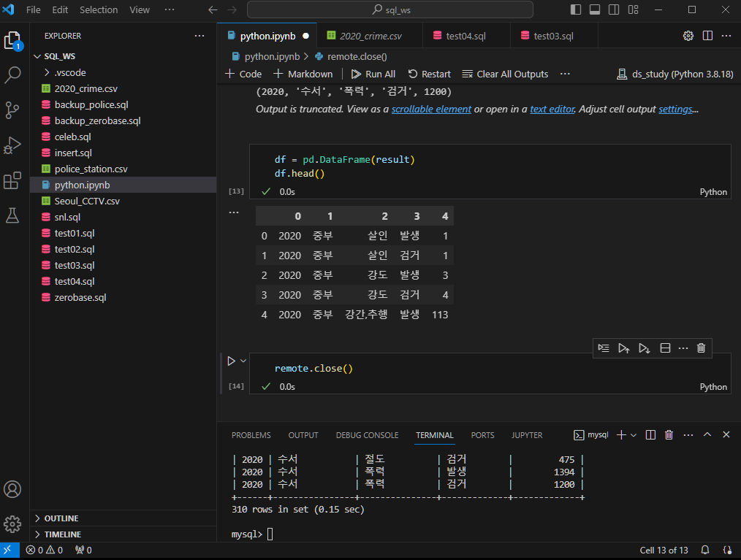This screenshot has width=741, height=560.
Task: Switch to 2020_crime.csv tab
Action: (x=370, y=36)
